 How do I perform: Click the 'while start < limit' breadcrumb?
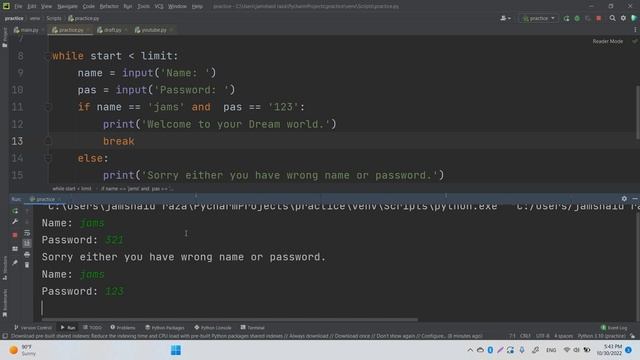point(72,189)
